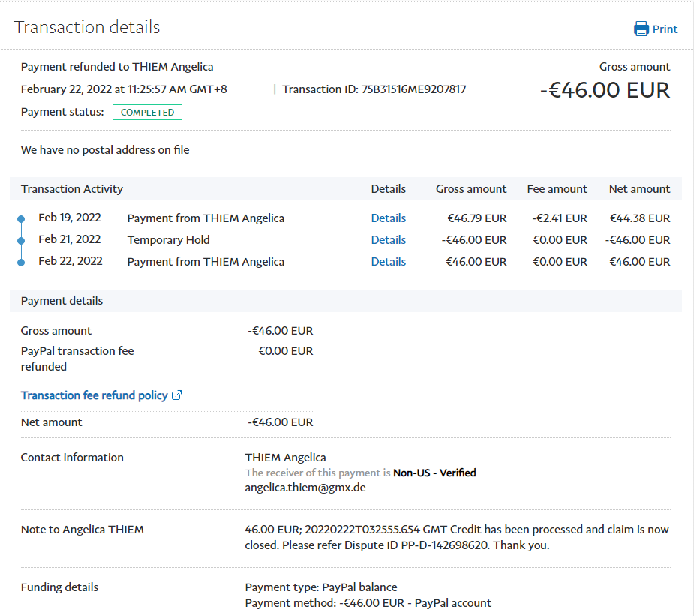The image size is (694, 616).
Task: Click the printer icon
Action: point(641,29)
